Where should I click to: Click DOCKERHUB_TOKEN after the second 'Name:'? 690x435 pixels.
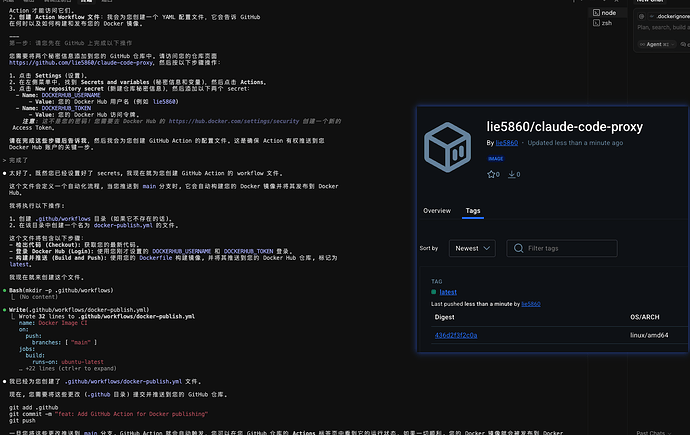(66, 108)
